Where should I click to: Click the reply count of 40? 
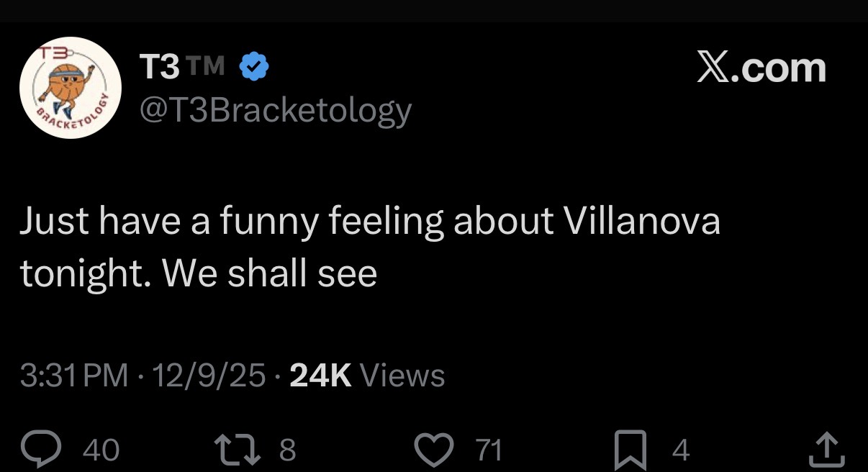coord(101,450)
